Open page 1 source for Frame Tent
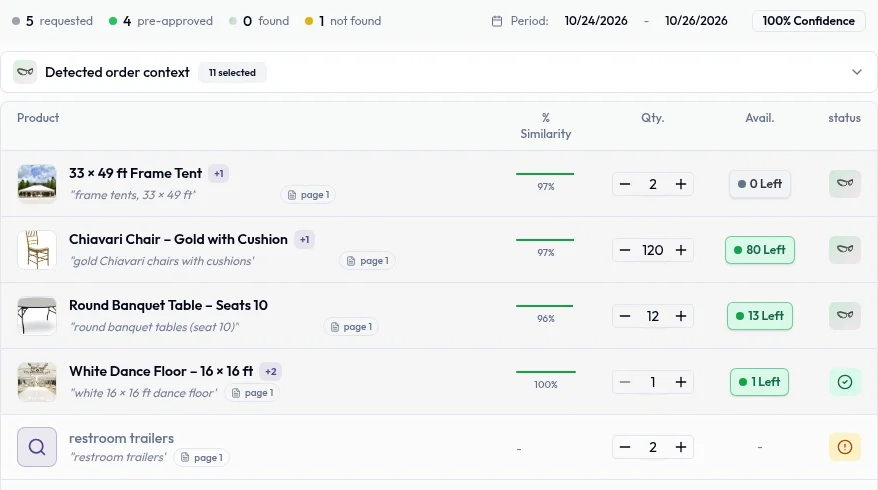This screenshot has height=490, width=878. 308,195
